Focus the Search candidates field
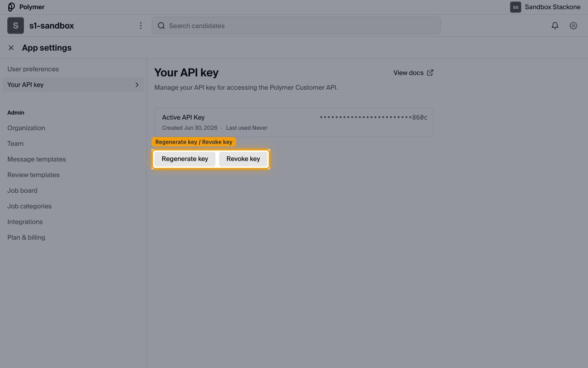Viewport: 588px width, 368px height. click(x=296, y=26)
